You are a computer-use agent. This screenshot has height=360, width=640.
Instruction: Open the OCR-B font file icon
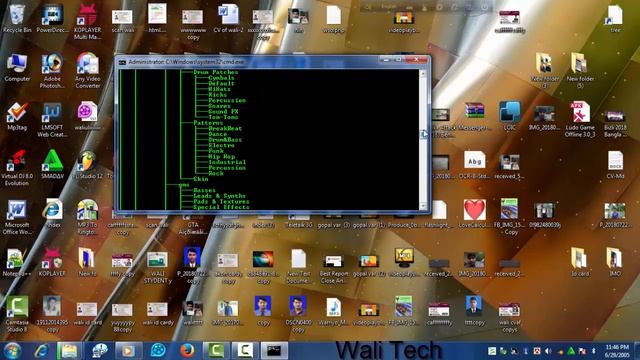(474, 164)
